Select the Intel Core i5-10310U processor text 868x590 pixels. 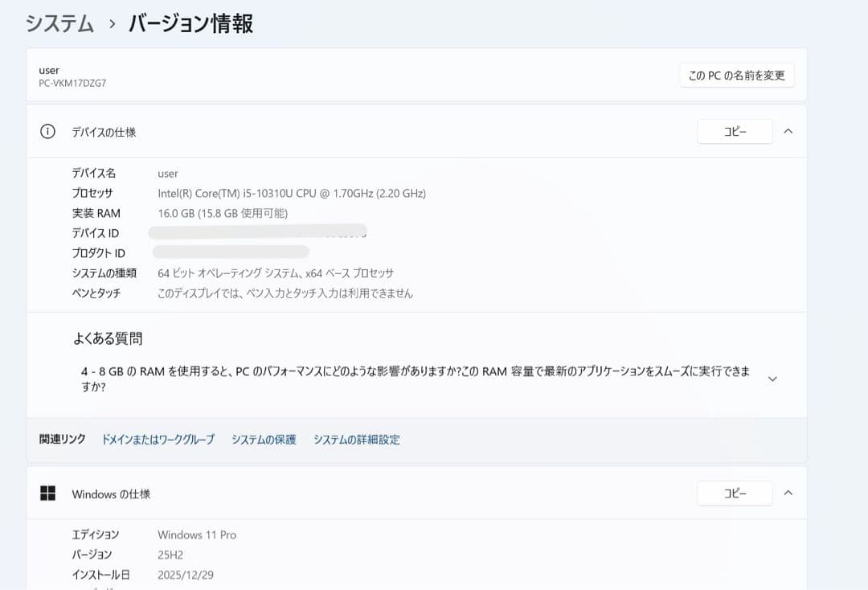[x=291, y=193]
